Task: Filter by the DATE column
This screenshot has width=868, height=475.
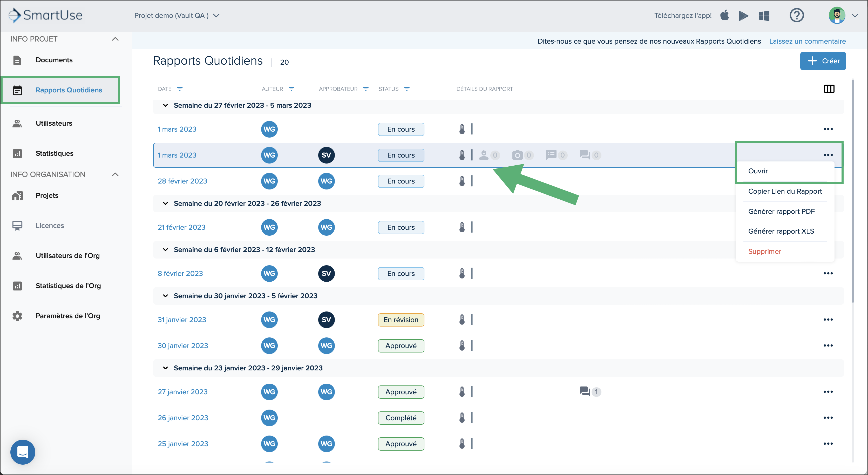Action: tap(180, 89)
